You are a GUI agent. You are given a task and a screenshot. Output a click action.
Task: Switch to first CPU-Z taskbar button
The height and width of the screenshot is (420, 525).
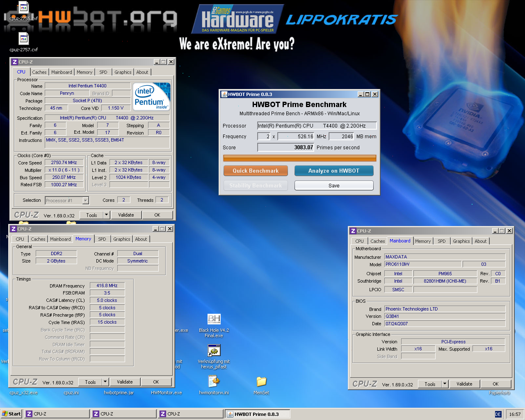tap(57, 414)
